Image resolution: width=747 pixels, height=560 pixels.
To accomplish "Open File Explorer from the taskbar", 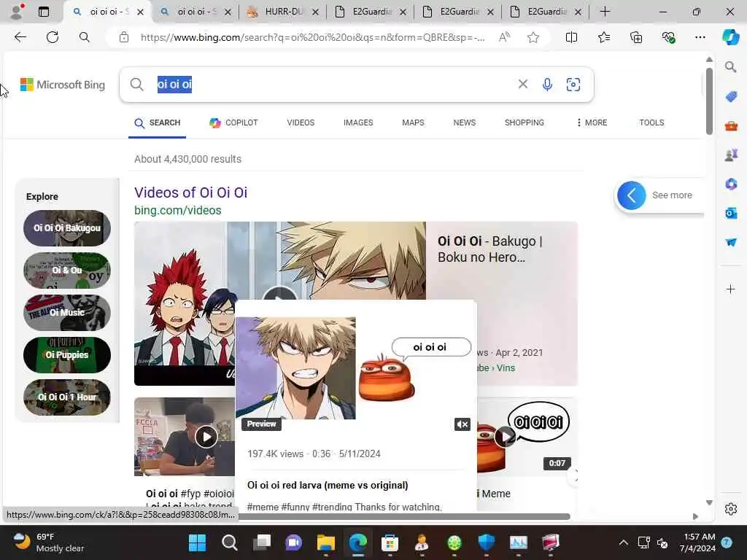I will tap(326, 542).
